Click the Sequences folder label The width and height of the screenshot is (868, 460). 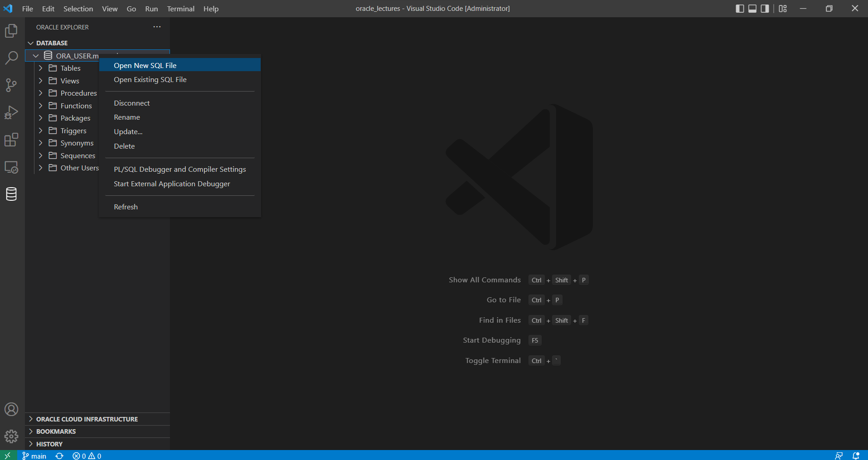[x=78, y=155]
